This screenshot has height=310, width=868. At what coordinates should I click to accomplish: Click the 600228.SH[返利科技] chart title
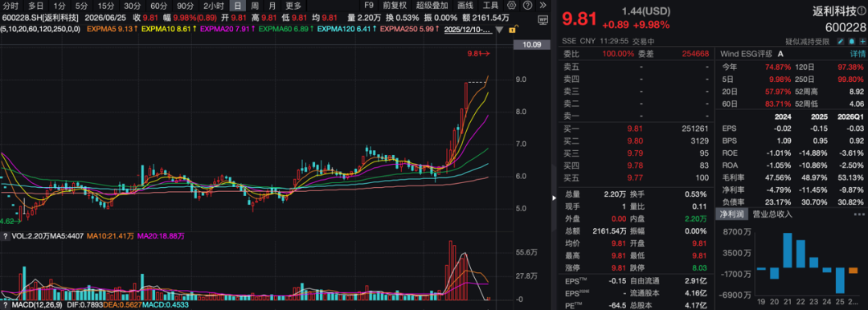(40, 17)
